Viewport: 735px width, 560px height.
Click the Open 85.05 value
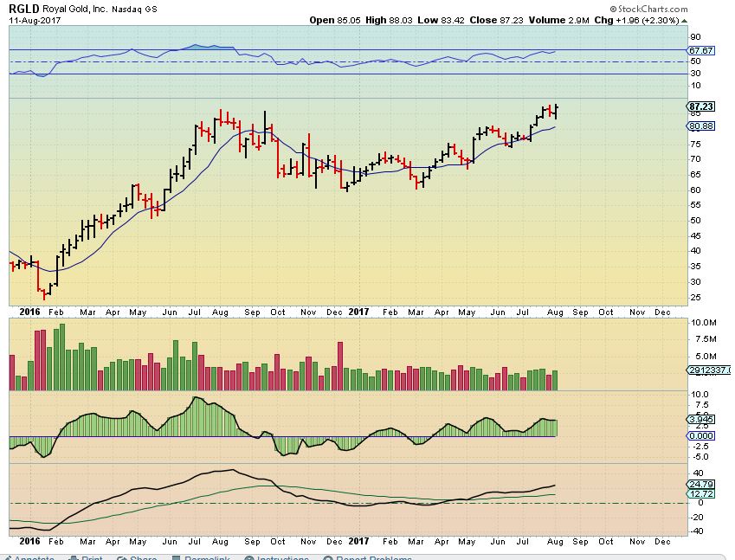click(x=335, y=20)
